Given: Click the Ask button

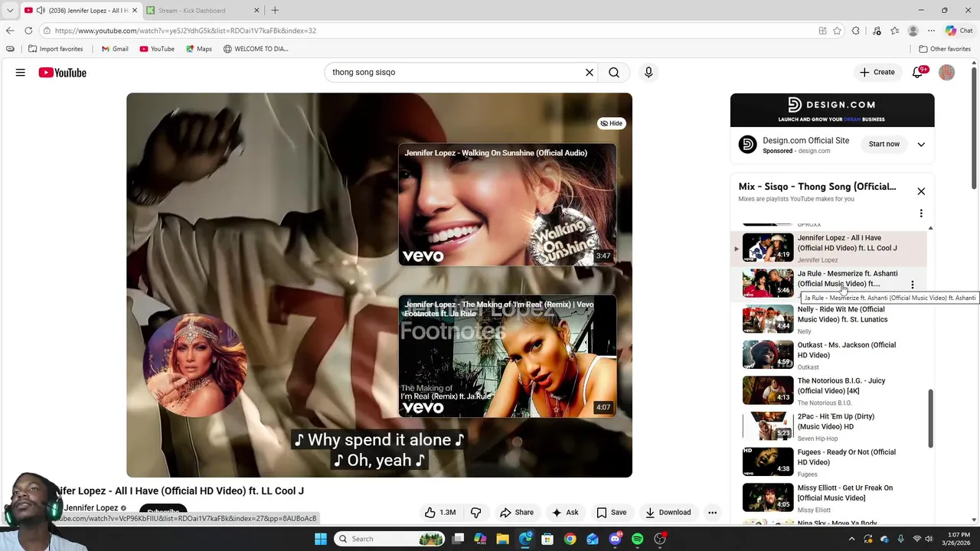Looking at the screenshot, I should 565,513.
